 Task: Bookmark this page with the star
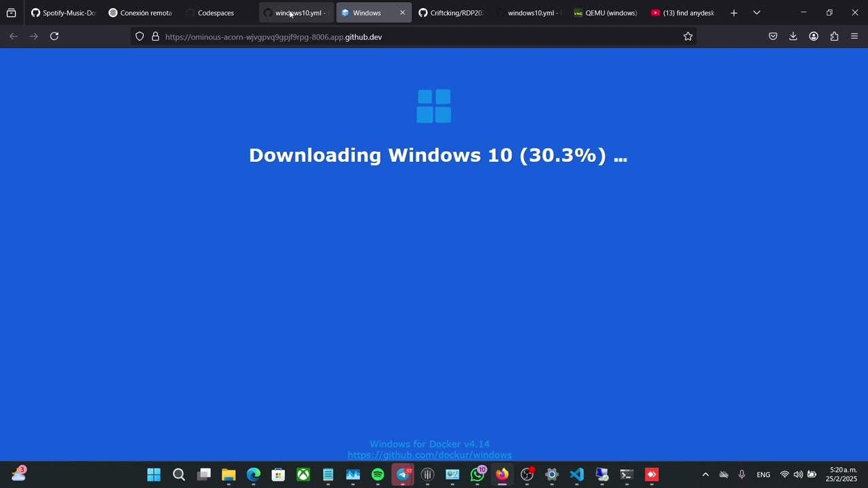coord(688,37)
